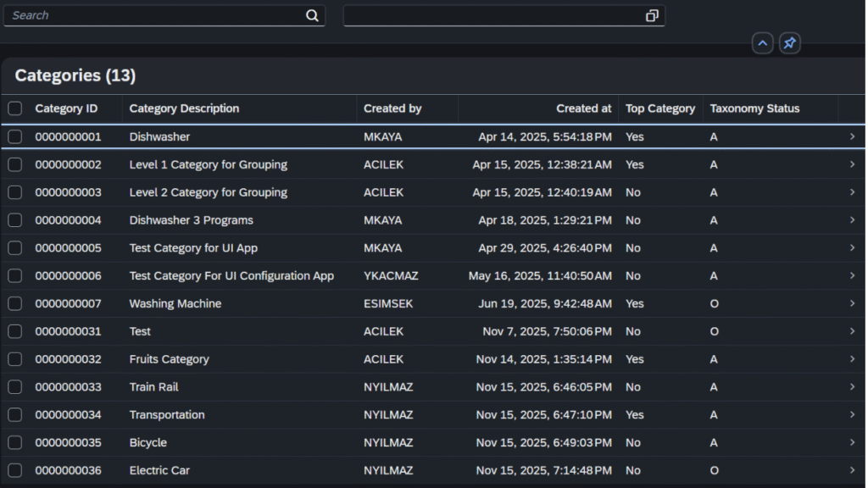Select the Transportation row description

167,415
